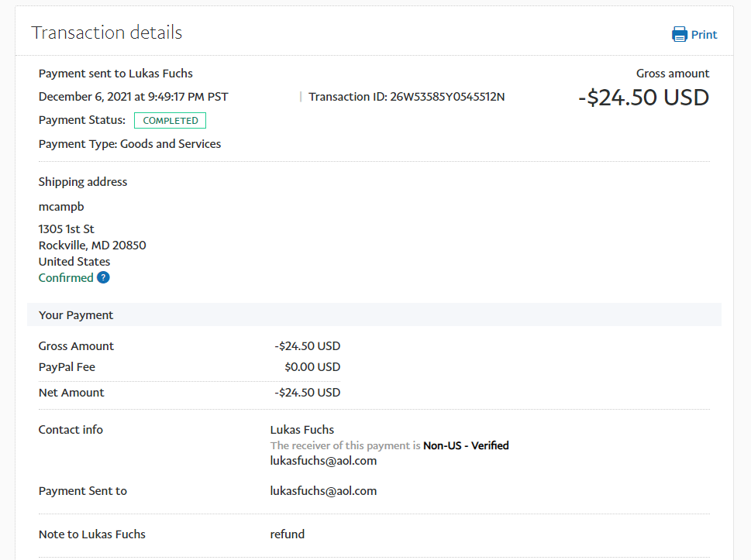This screenshot has width=751, height=560.
Task: Click the December 6, 2021 payment timestamp
Action: (133, 97)
